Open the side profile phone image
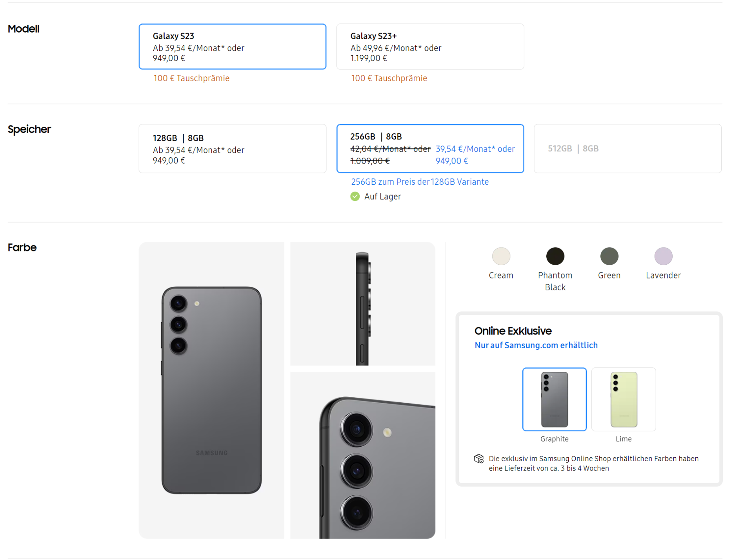753x560 pixels. 362,304
